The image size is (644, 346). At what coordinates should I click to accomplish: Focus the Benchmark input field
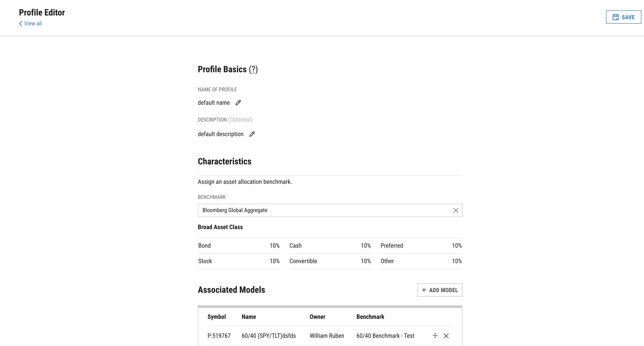325,210
